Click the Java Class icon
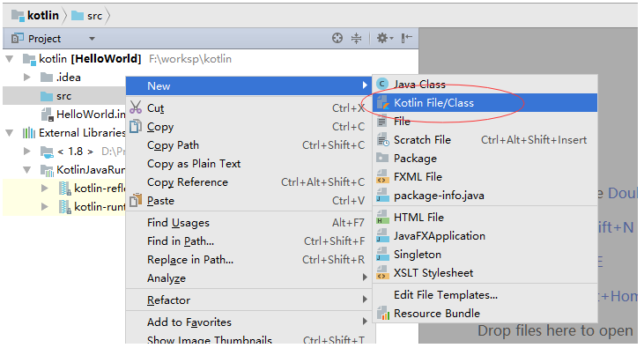The width and height of the screenshot is (644, 348). click(x=382, y=84)
